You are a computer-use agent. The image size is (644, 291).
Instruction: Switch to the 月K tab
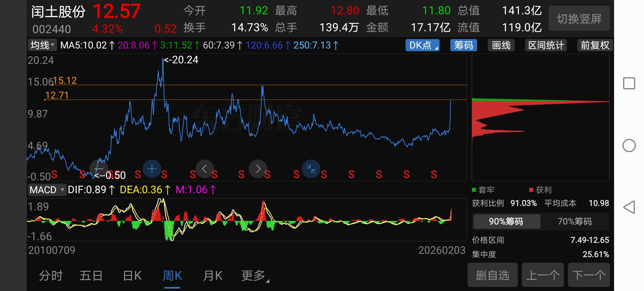click(213, 276)
